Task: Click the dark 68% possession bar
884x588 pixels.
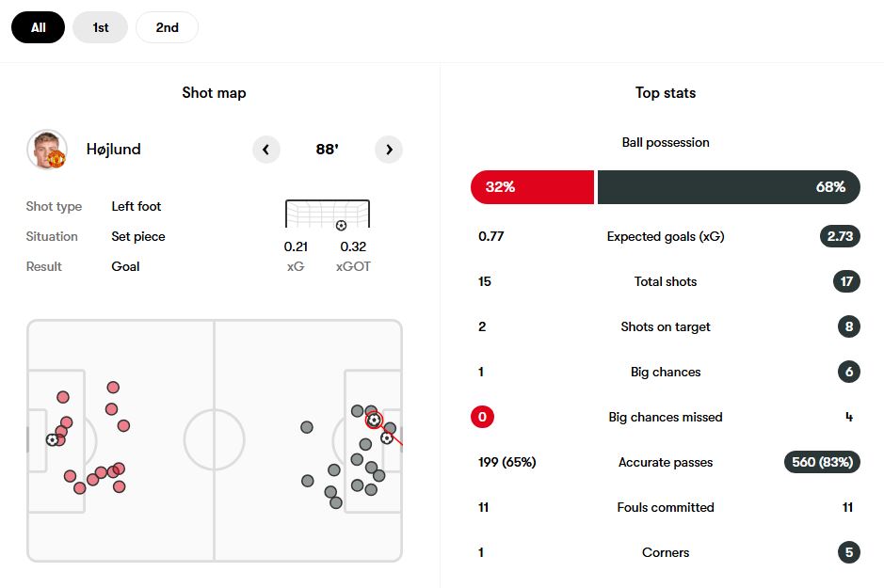Action: click(x=729, y=187)
